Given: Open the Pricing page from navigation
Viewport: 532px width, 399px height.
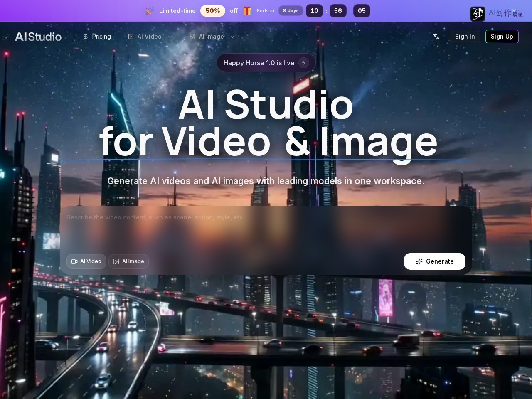Looking at the screenshot, I should tap(97, 37).
